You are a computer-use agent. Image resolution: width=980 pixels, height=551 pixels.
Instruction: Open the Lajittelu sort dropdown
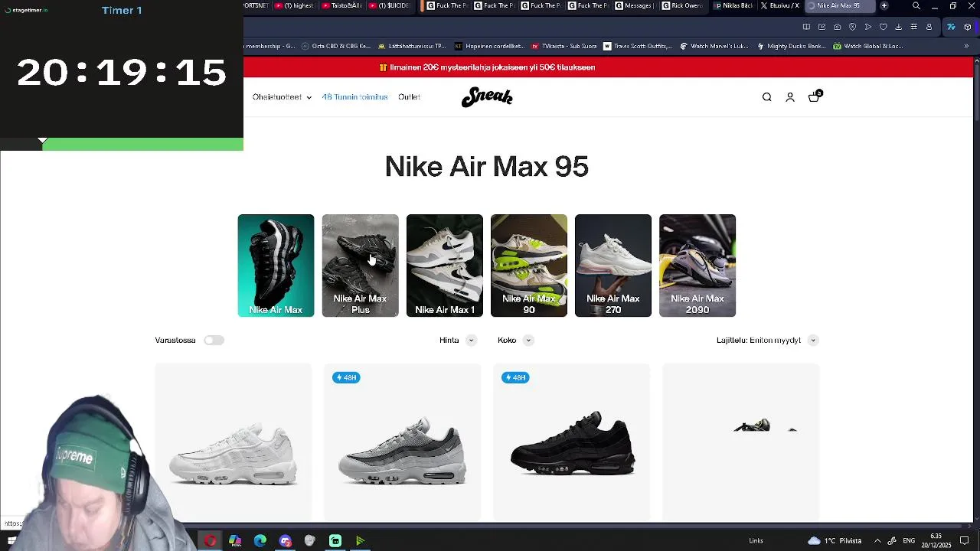coord(767,340)
